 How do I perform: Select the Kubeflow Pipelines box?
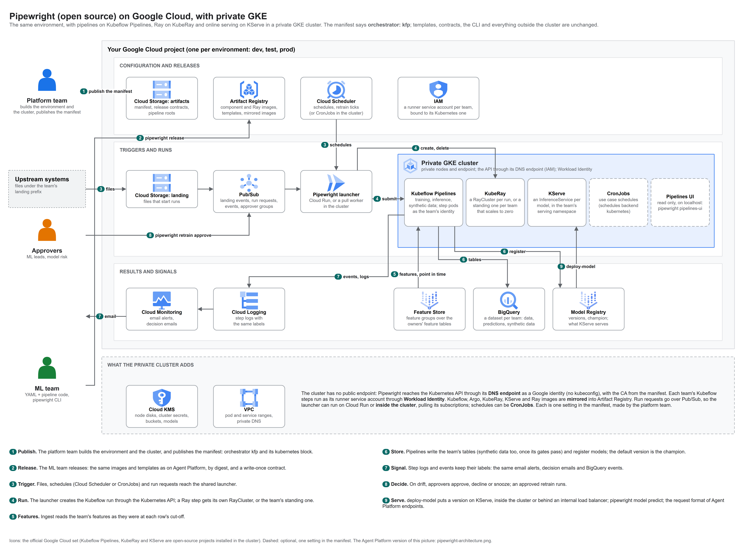coord(433,202)
